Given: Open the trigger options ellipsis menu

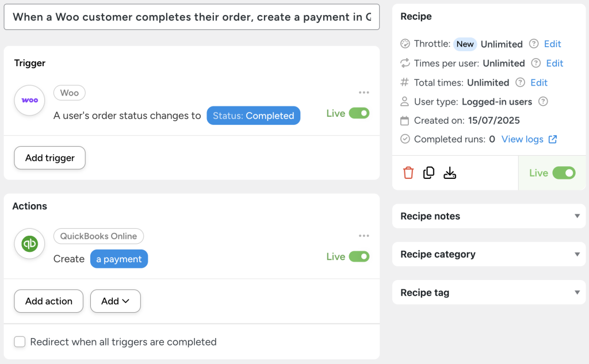Looking at the screenshot, I should (364, 92).
